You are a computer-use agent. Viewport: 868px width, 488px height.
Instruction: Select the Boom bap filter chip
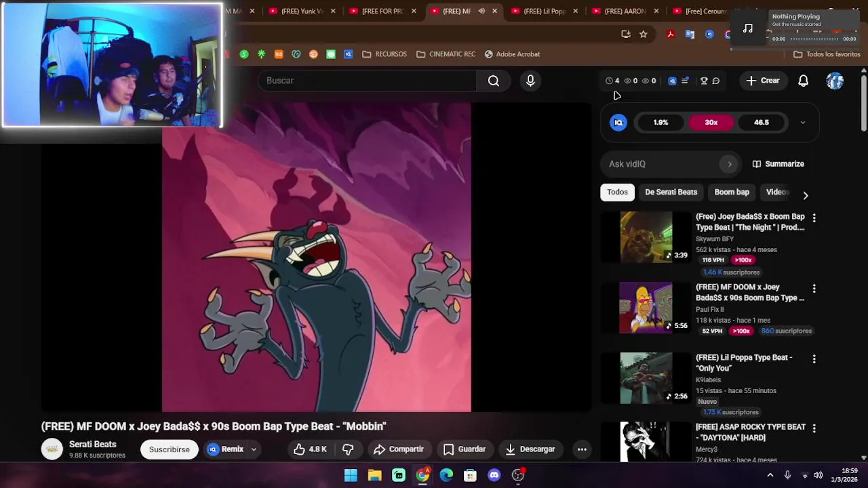click(x=731, y=192)
